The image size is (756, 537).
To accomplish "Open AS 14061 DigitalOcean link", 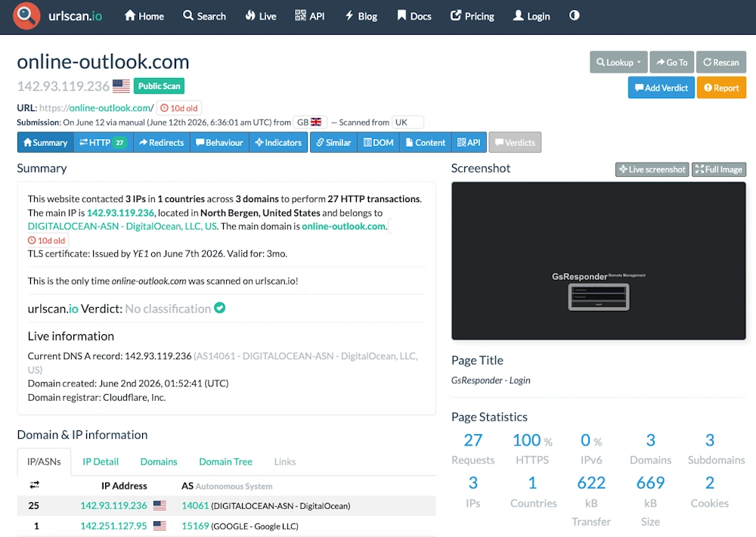I will coord(195,506).
